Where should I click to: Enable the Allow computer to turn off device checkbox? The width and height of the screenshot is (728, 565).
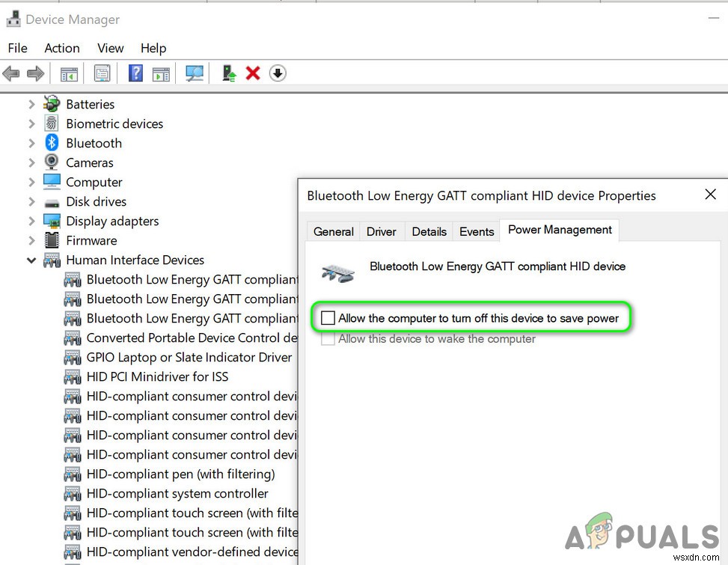(x=327, y=317)
